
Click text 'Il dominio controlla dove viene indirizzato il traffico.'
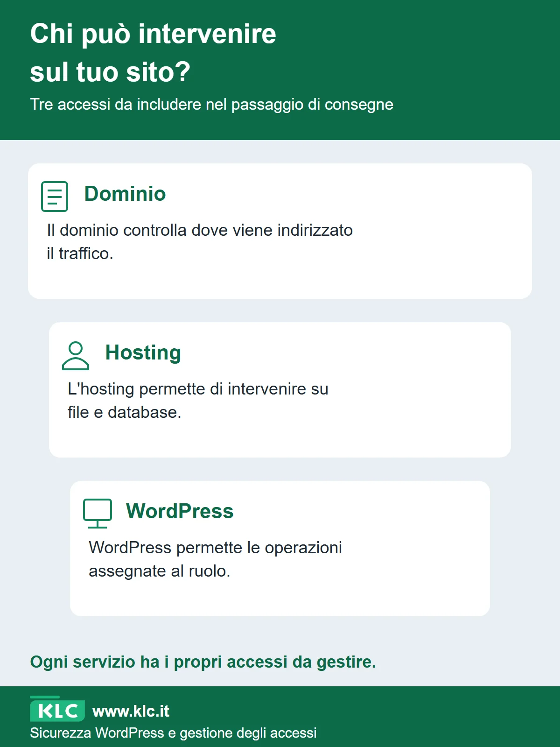[x=200, y=242]
